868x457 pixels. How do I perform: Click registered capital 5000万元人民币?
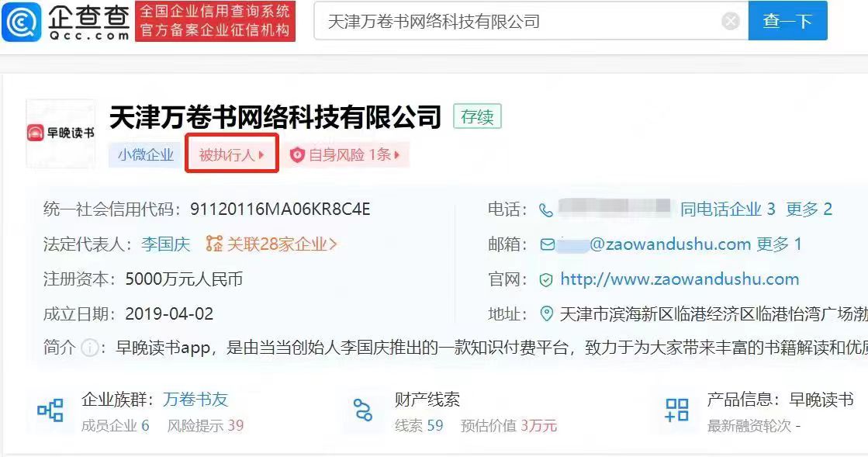pos(184,279)
